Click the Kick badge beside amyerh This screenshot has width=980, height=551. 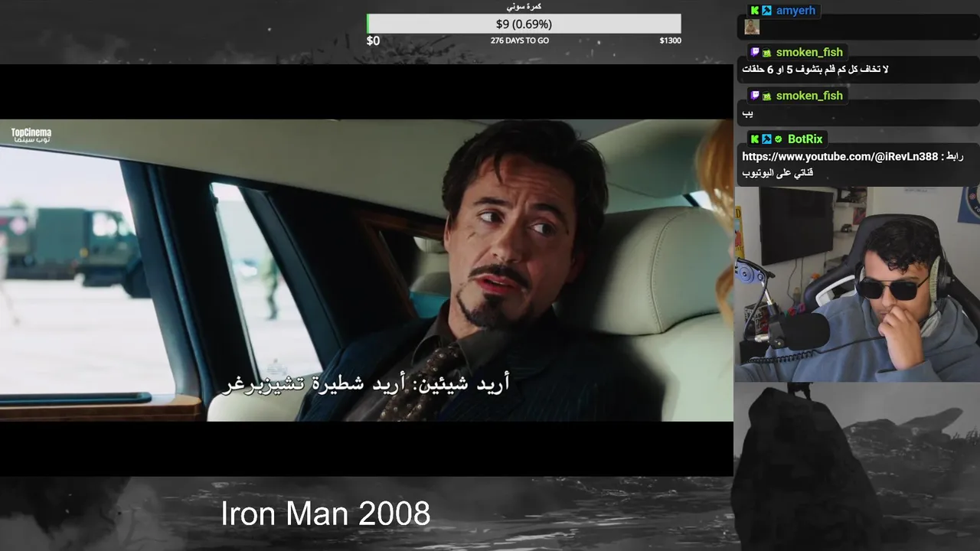(755, 11)
